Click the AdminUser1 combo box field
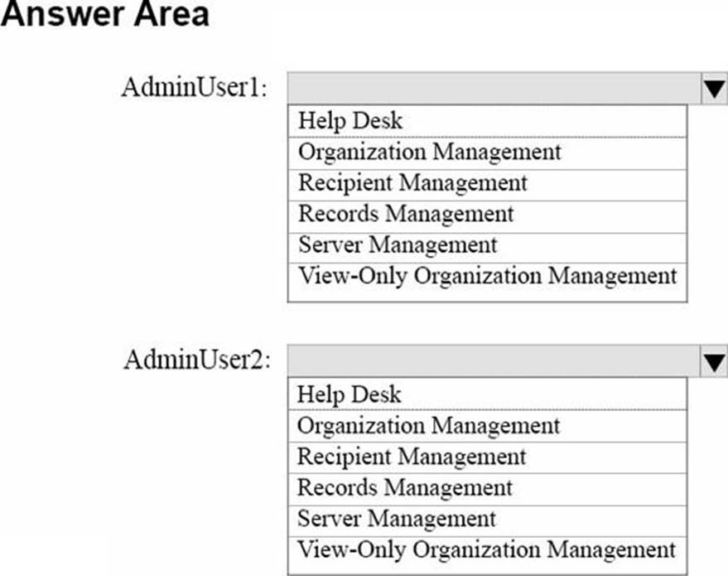This screenshot has height=576, width=728. [x=494, y=89]
